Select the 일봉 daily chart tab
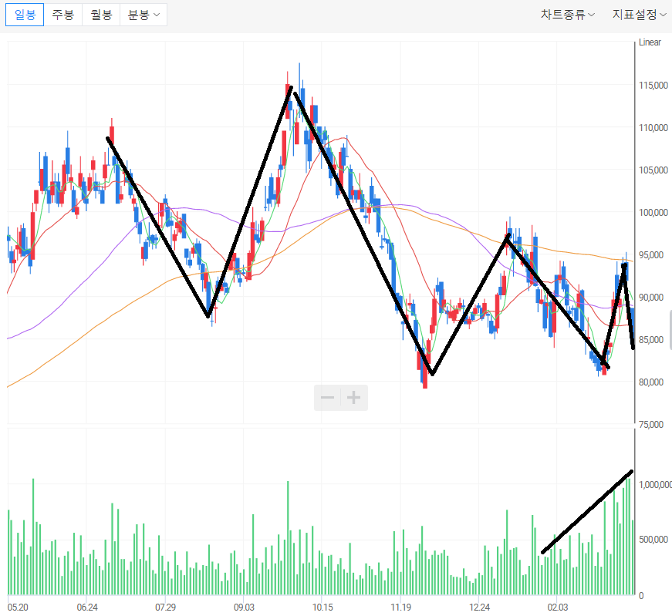This screenshot has width=672, height=616. click(x=25, y=15)
